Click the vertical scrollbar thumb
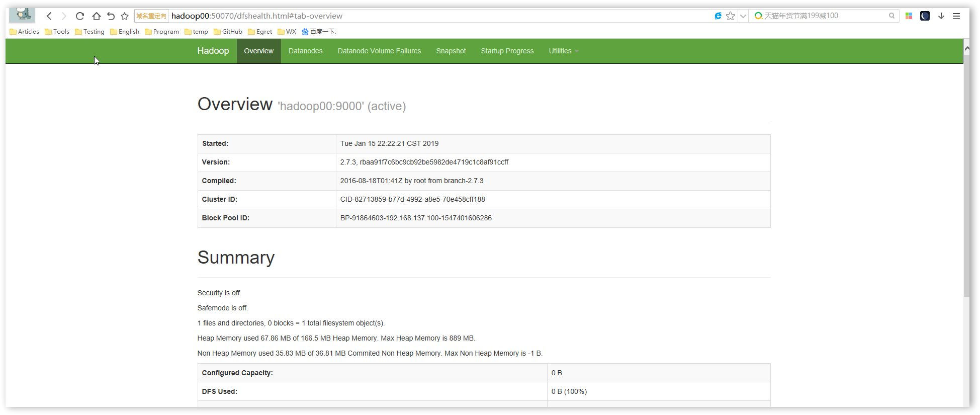980x415 pixels. pos(966,175)
